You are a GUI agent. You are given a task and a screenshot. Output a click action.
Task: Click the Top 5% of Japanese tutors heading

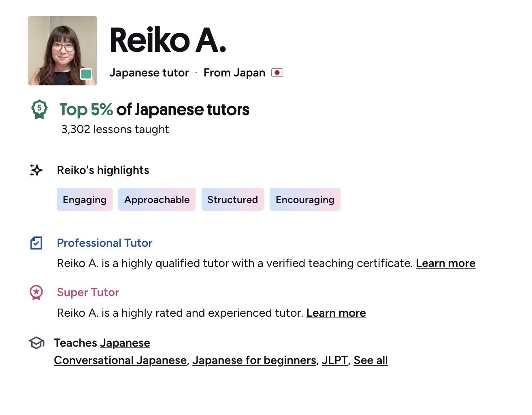pos(154,110)
